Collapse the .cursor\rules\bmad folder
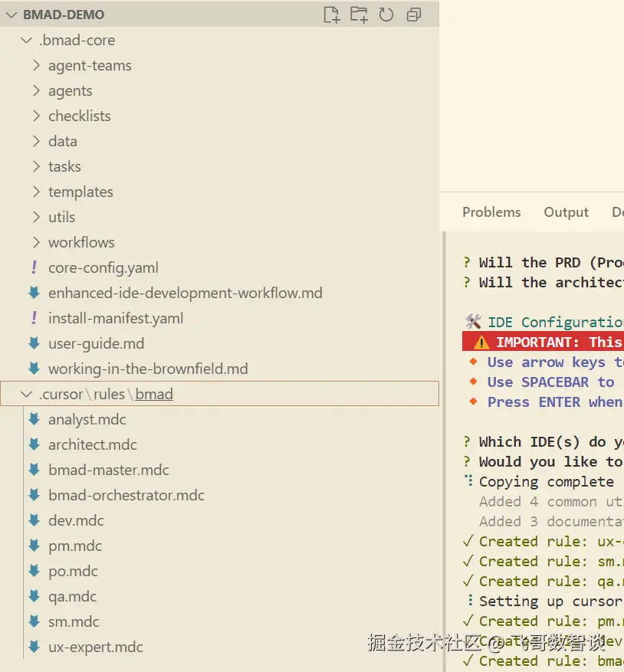 27,395
